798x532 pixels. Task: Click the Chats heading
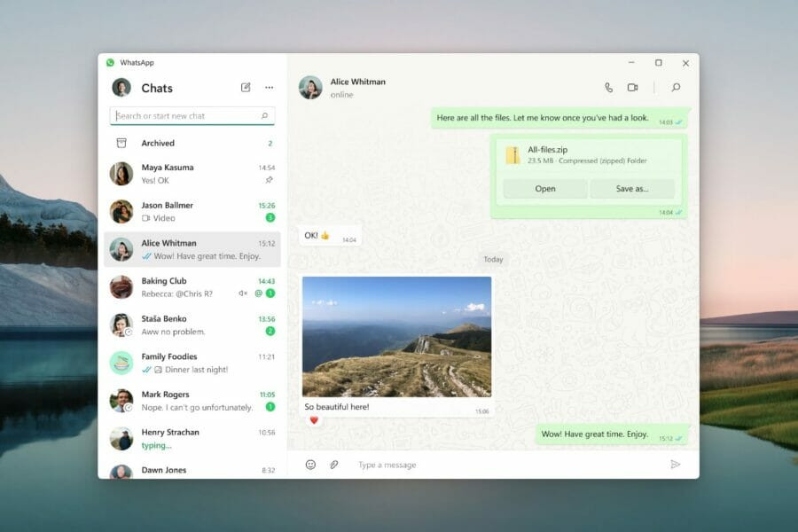pyautogui.click(x=157, y=88)
